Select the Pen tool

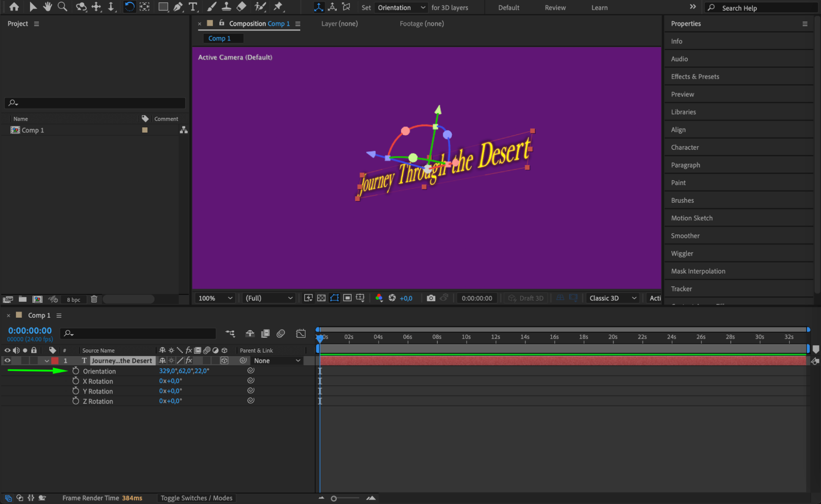click(178, 7)
